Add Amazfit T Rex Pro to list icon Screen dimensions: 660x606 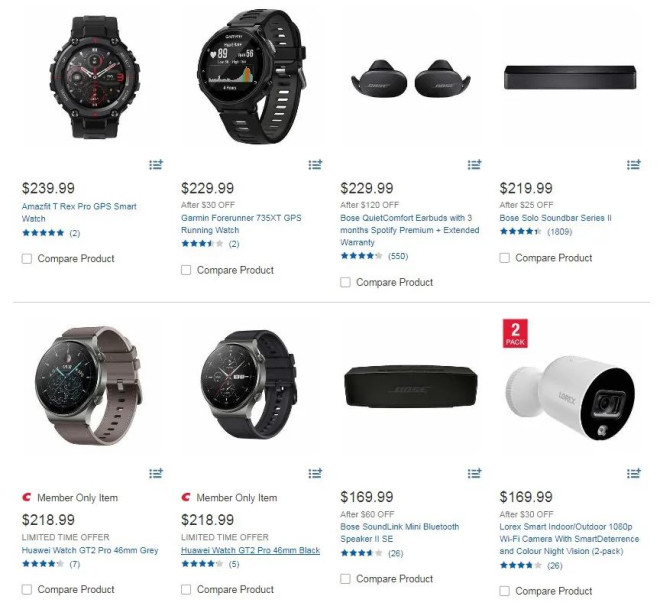tap(156, 165)
